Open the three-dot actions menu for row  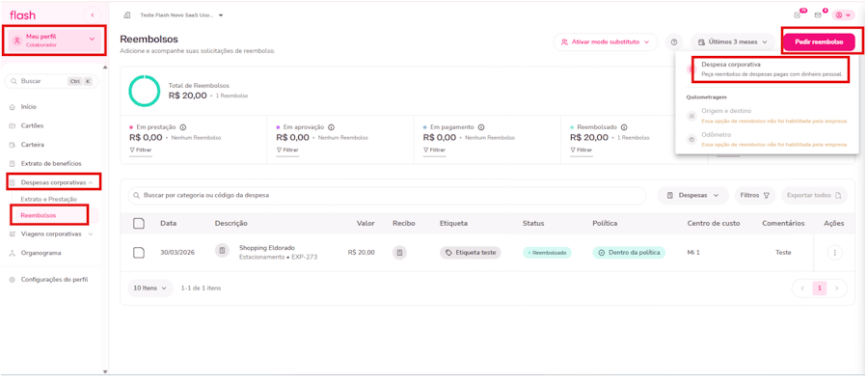pos(834,253)
